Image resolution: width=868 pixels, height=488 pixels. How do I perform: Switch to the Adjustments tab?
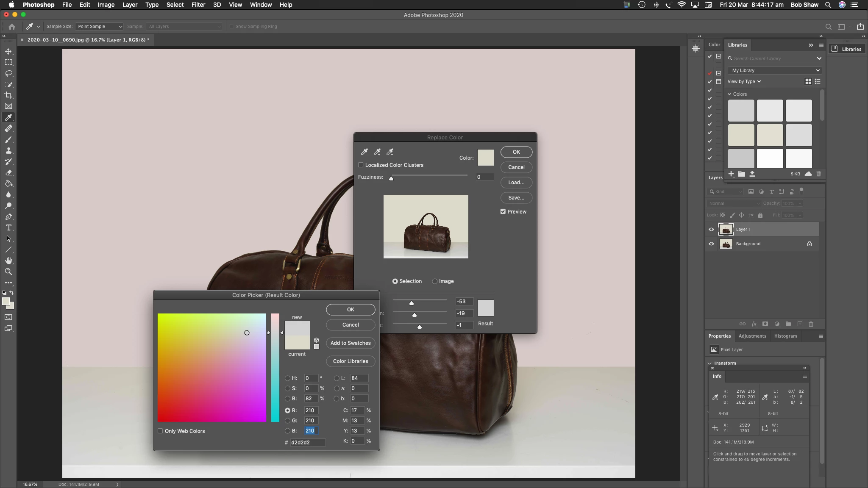click(752, 336)
